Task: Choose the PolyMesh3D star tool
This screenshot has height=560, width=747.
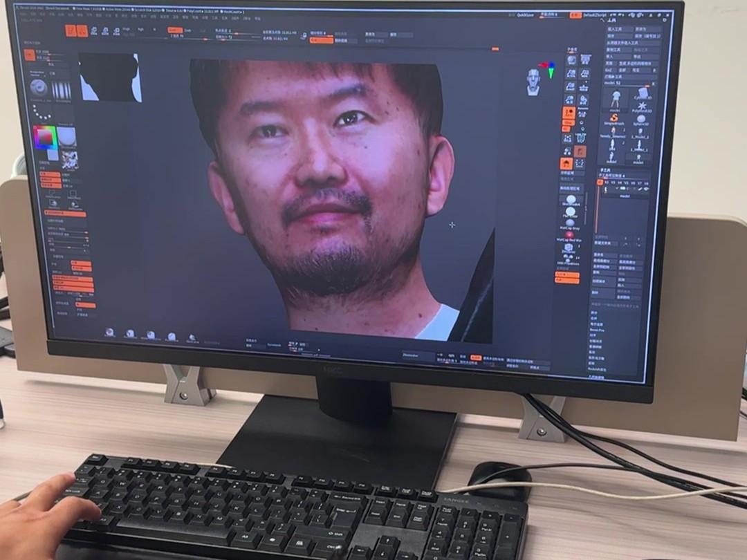Action: 643,107
